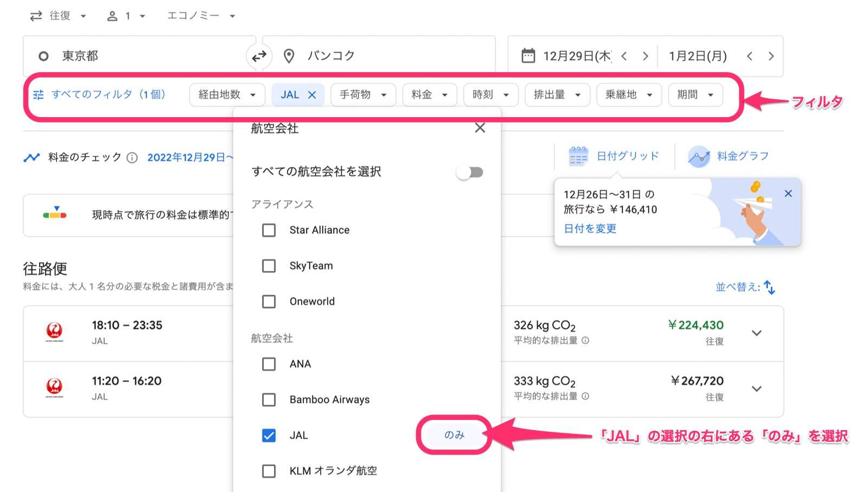Screen dimensions: 868x492
Task: Open 料金グラフ price graph
Action: pos(743,156)
